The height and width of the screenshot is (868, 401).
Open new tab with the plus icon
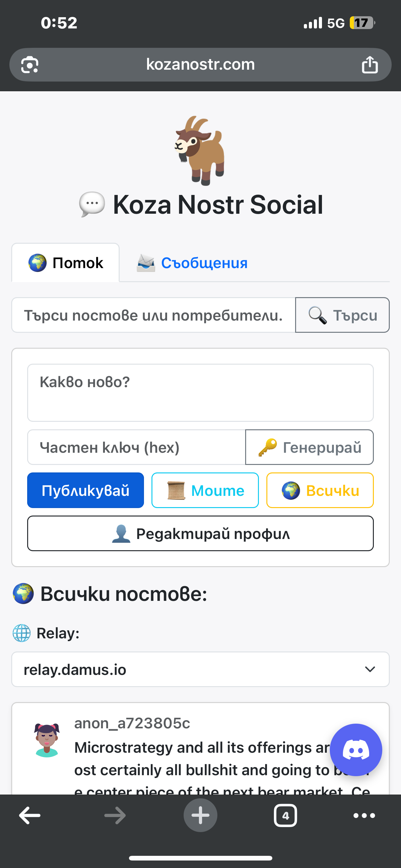click(200, 815)
